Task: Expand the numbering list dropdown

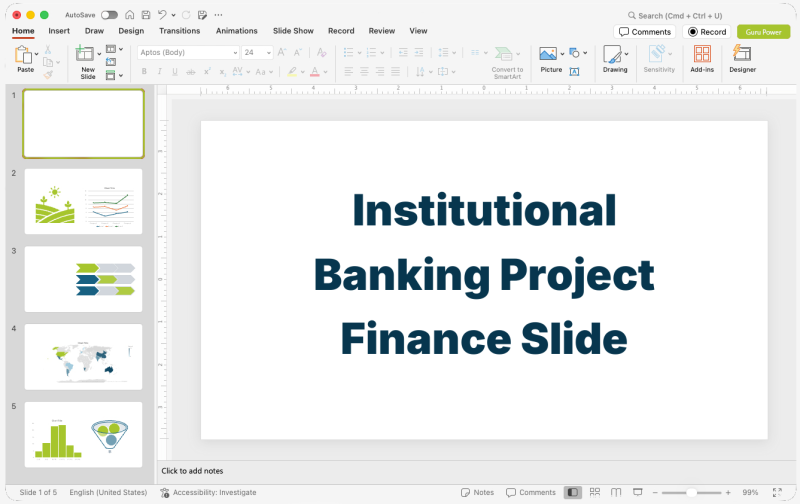Action: click(382, 53)
